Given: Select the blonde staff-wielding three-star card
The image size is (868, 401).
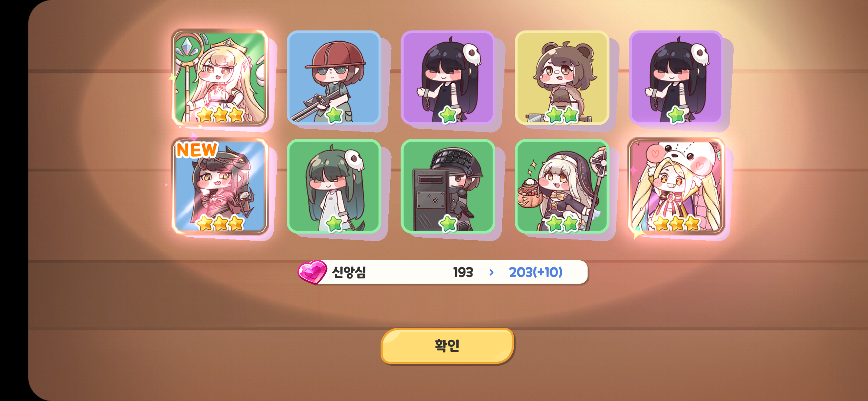Looking at the screenshot, I should tap(220, 77).
